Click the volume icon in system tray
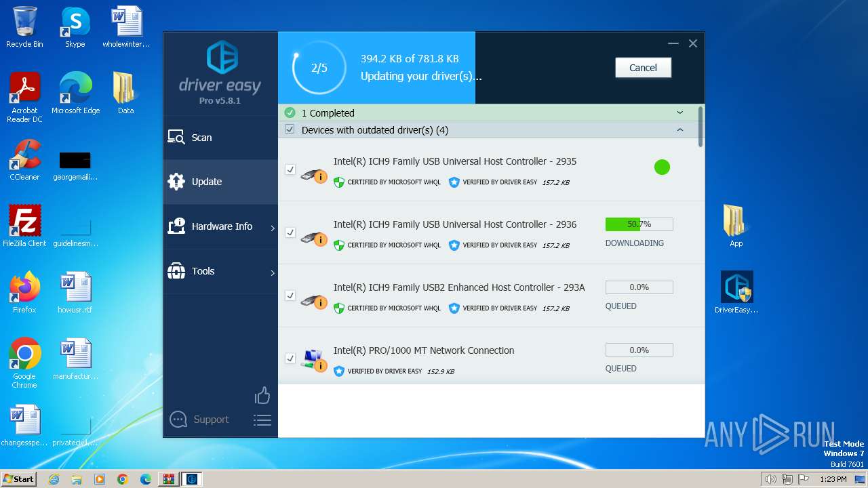Viewport: 868px width, 488px height. click(771, 479)
